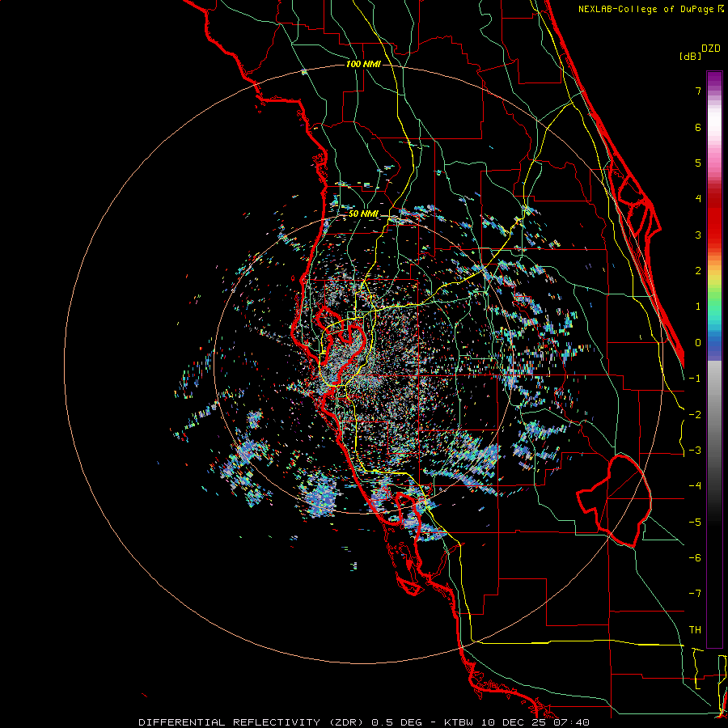Click the TH threshold label on the color scale
Screen dimensions: 728x728
coord(695,630)
